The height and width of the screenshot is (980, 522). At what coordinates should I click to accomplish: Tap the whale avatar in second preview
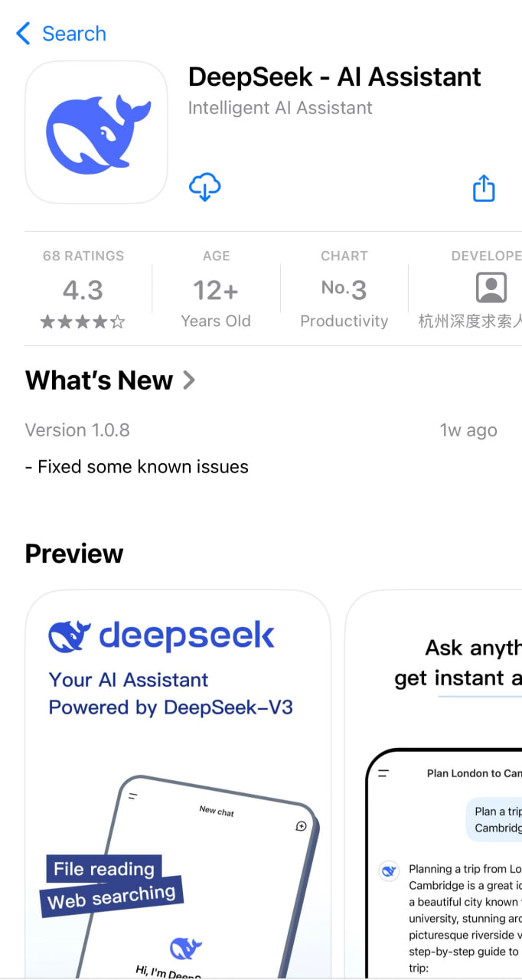coord(389,871)
